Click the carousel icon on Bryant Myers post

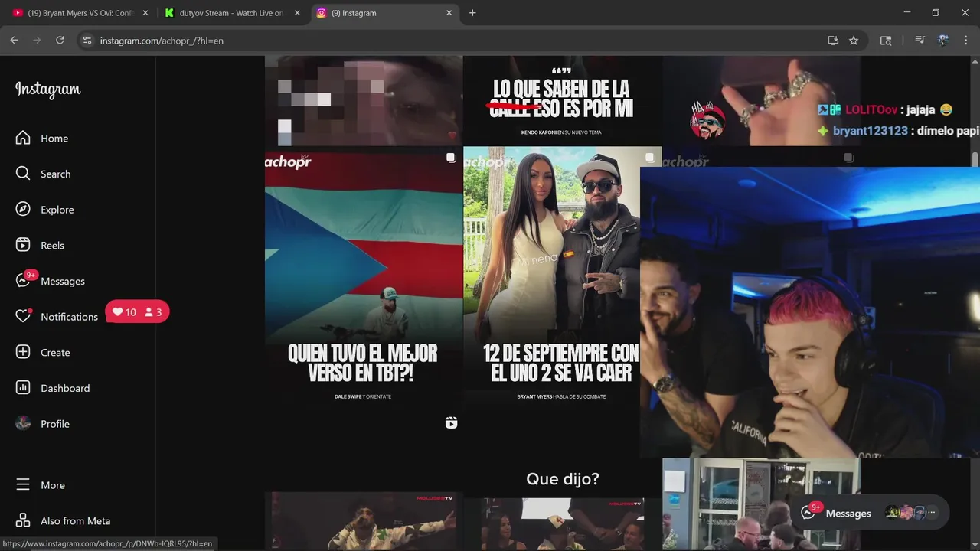click(650, 158)
